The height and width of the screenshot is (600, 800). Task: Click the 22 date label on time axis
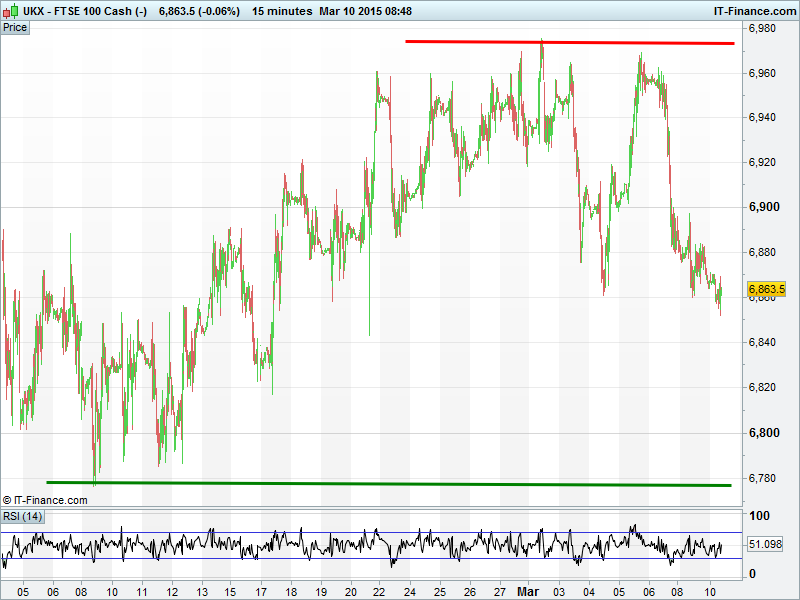pyautogui.click(x=379, y=591)
